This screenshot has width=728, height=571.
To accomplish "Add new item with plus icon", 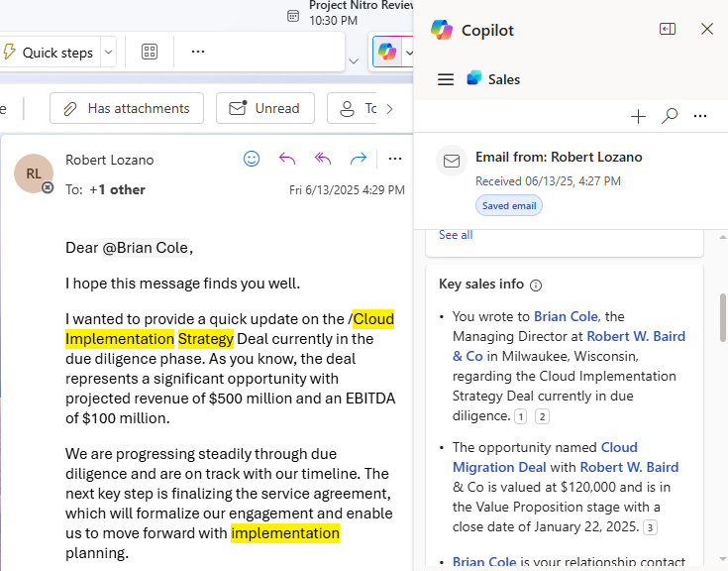I will (x=639, y=116).
